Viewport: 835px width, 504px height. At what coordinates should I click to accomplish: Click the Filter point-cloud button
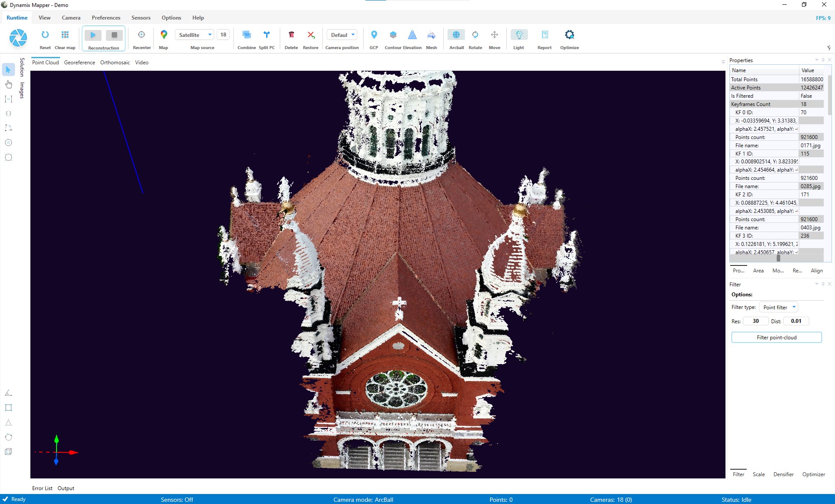776,338
